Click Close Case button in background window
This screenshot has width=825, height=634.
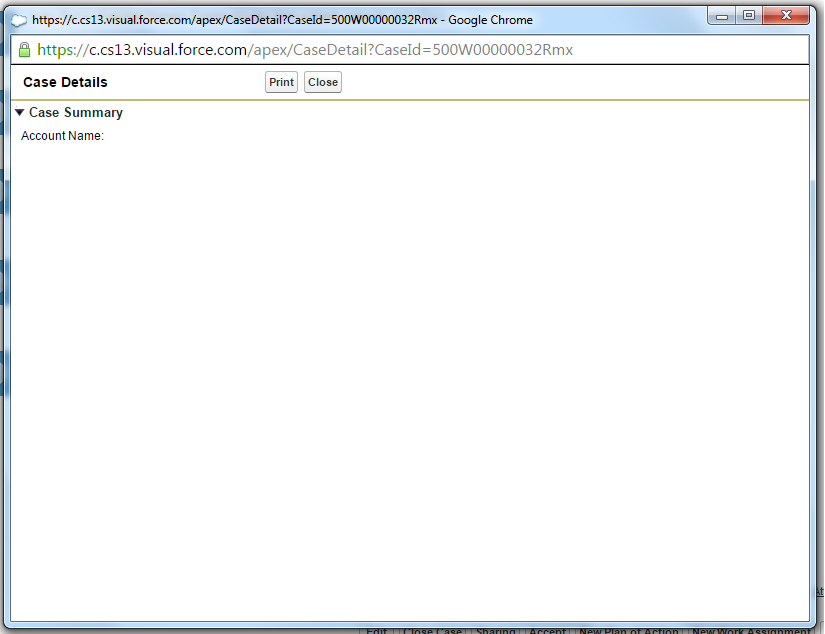[x=432, y=630]
